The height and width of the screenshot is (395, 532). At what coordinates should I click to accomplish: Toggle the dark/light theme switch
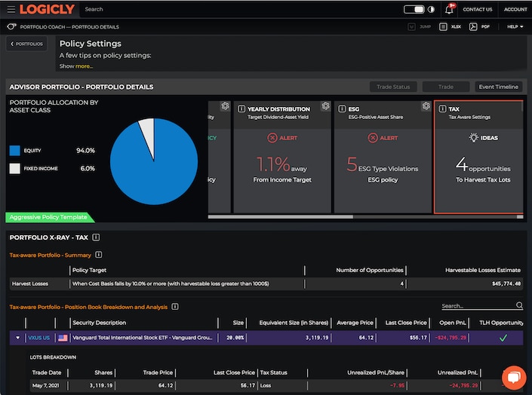(414, 9)
